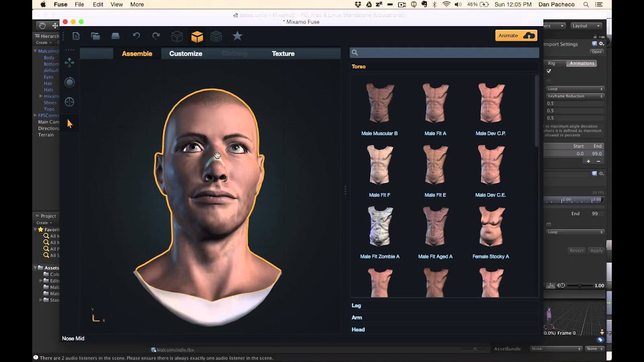644x362 pixels.
Task: Open the AssetBundle None dropdown
Action: point(556,348)
